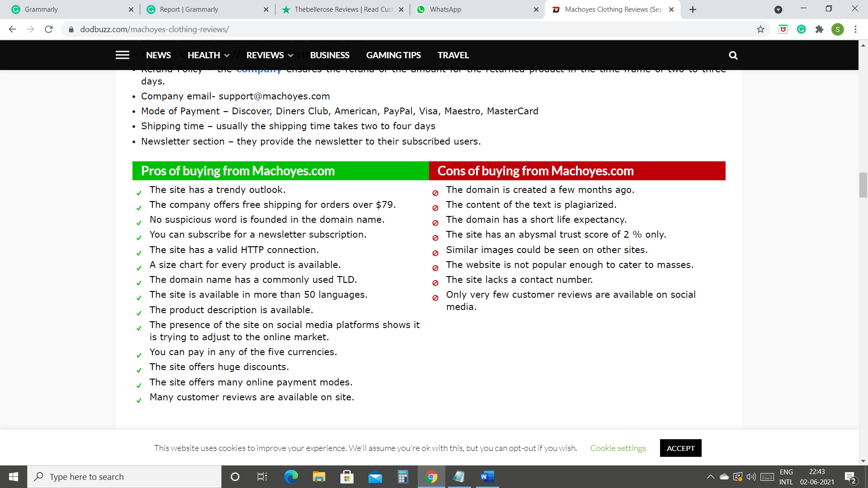868x488 pixels.
Task: Launch Microsoft Edge from taskbar
Action: tap(291, 477)
